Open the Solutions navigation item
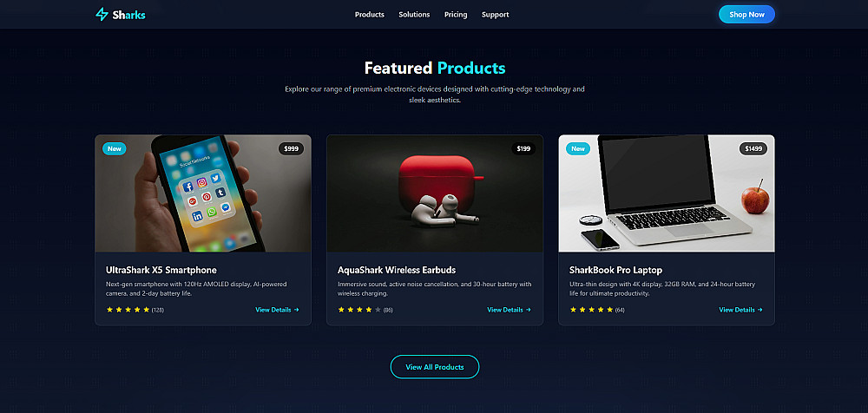The height and width of the screenshot is (413, 868). pyautogui.click(x=414, y=15)
